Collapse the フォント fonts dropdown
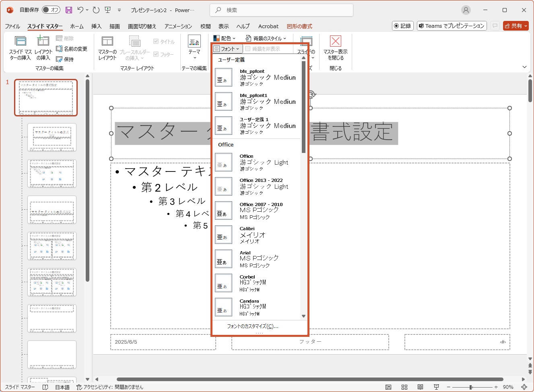This screenshot has height=392, width=534. pos(227,49)
